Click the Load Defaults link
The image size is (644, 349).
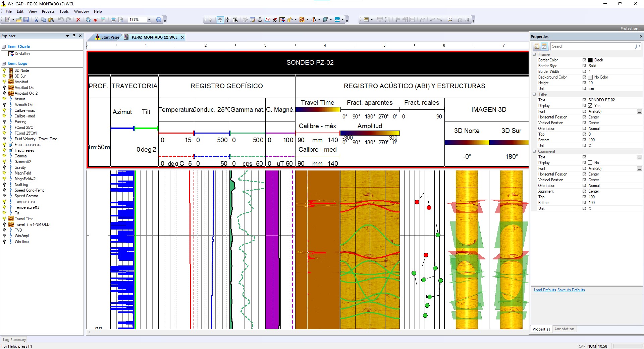tap(545, 290)
